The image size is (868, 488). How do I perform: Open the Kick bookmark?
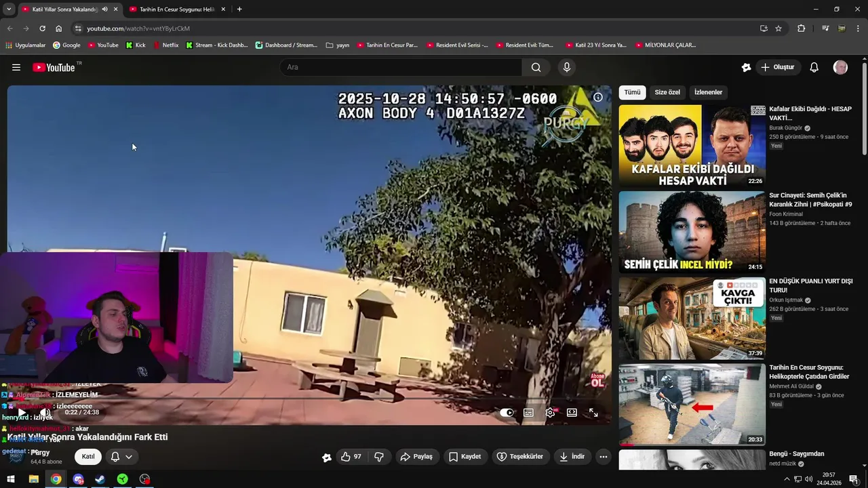coord(136,45)
